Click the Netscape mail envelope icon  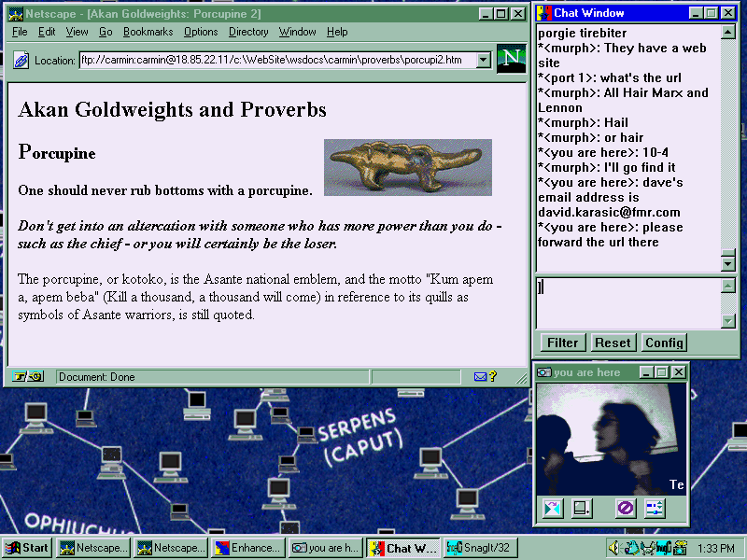[480, 377]
